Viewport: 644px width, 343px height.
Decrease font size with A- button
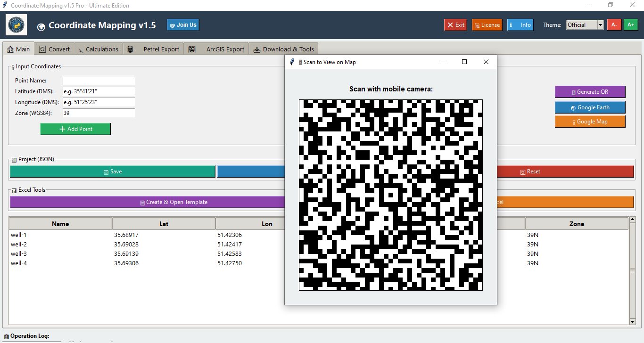point(614,25)
